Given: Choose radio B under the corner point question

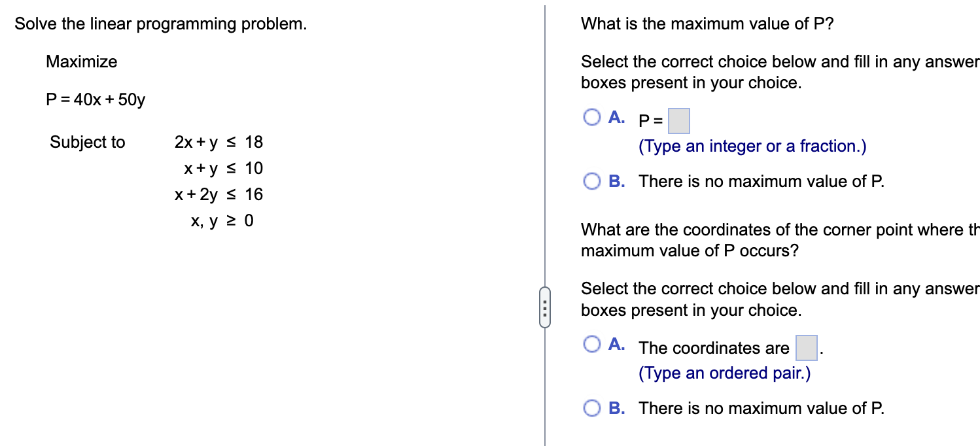Looking at the screenshot, I should coord(592,408).
